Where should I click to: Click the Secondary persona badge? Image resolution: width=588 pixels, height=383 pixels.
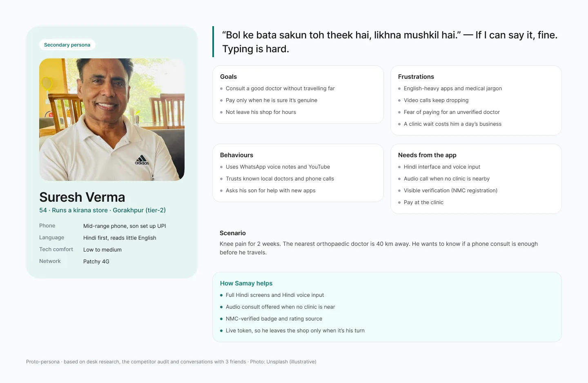point(67,45)
